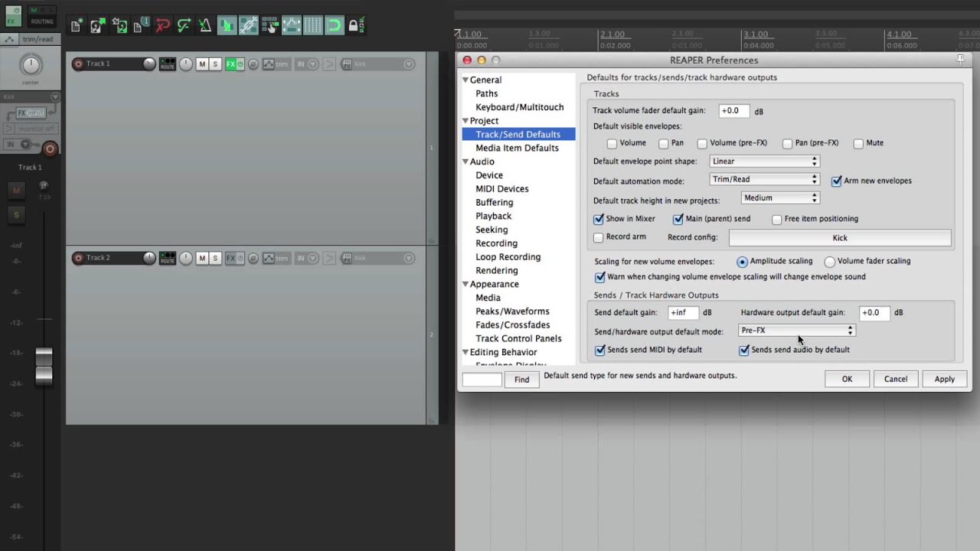The height and width of the screenshot is (551, 980).
Task: Toggle the metronome toolbar icon
Action: coord(204,25)
